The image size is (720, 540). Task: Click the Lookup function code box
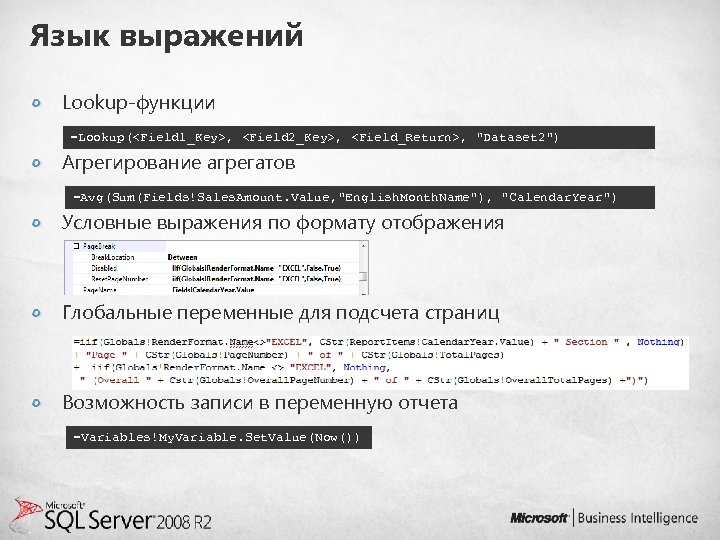pyautogui.click(x=359, y=137)
